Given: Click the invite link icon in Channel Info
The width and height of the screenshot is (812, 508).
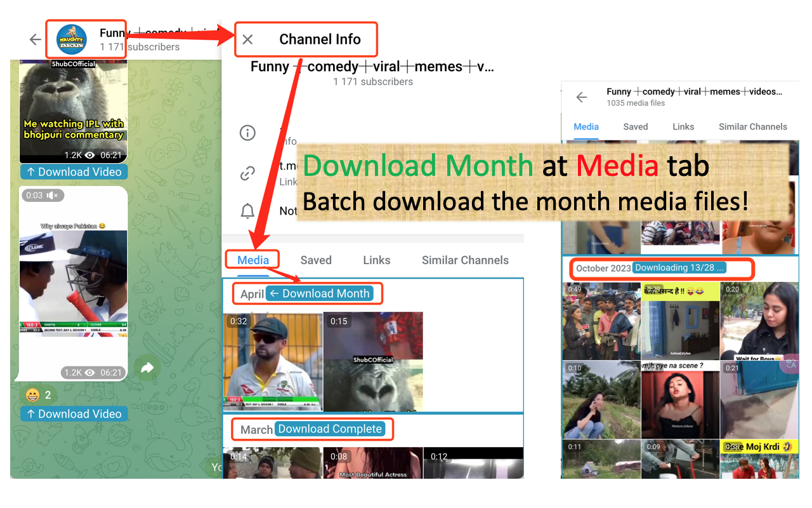Looking at the screenshot, I should [247, 173].
